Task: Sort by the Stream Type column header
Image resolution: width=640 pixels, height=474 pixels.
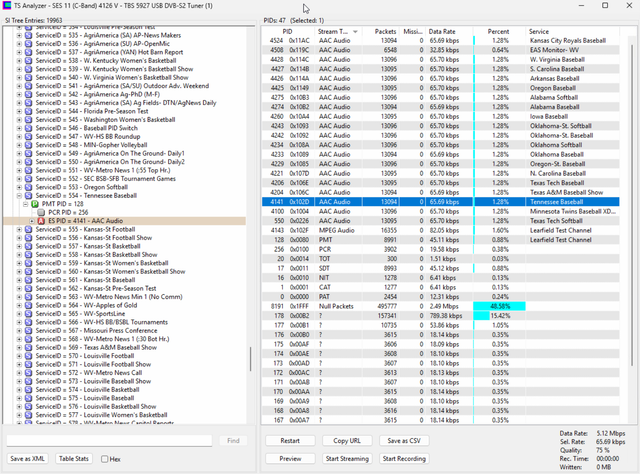Action: coord(338,31)
